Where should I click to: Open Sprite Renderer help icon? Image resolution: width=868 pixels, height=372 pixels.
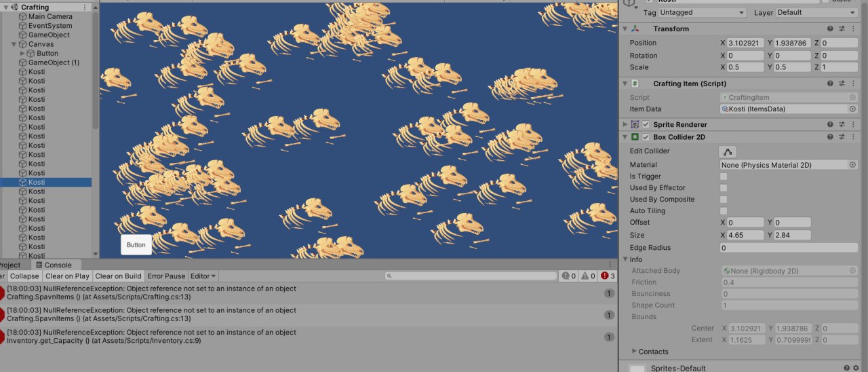click(830, 125)
